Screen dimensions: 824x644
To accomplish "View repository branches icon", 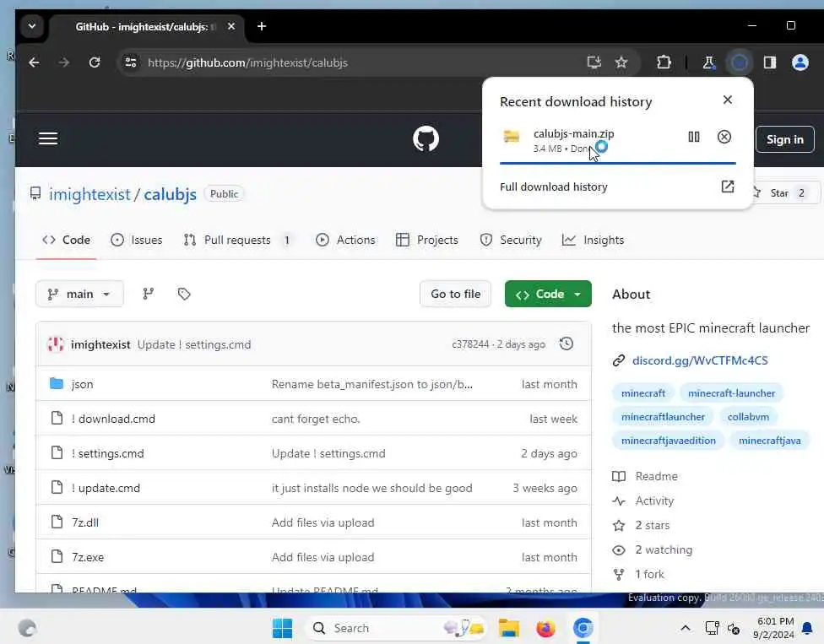I will [x=149, y=294].
